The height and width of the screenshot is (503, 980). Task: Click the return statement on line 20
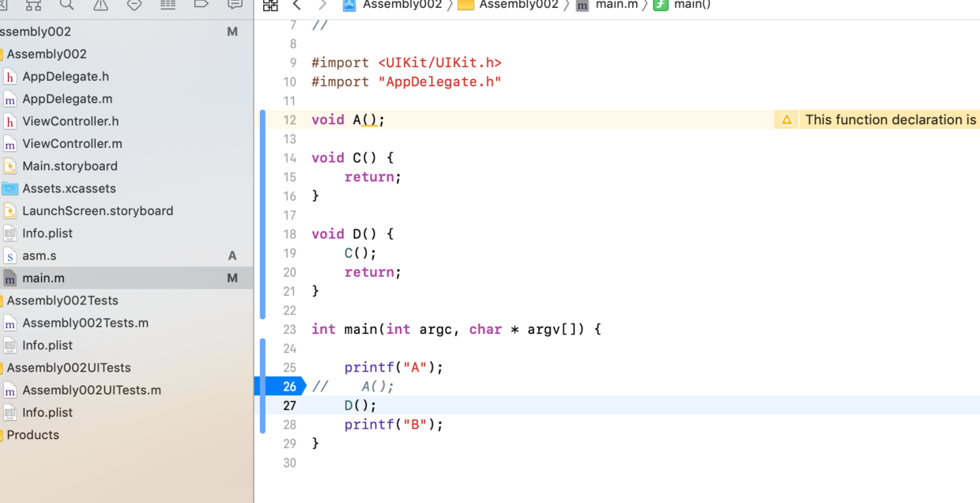(x=373, y=272)
